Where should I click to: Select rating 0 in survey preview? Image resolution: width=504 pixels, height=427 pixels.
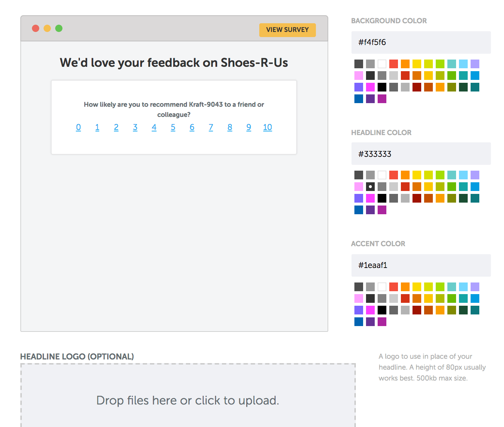click(78, 127)
